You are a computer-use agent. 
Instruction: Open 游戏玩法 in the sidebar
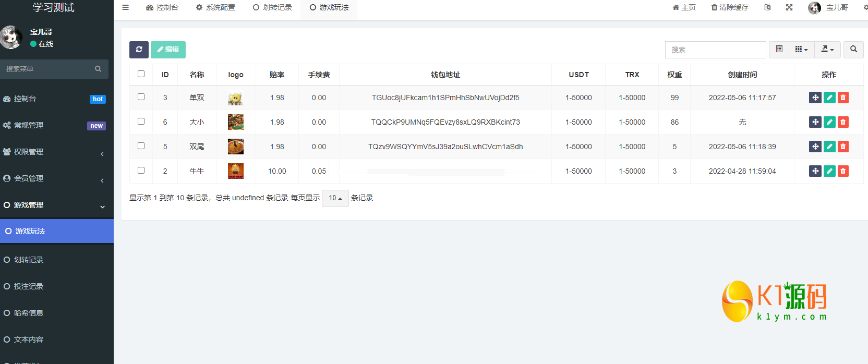pos(56,231)
